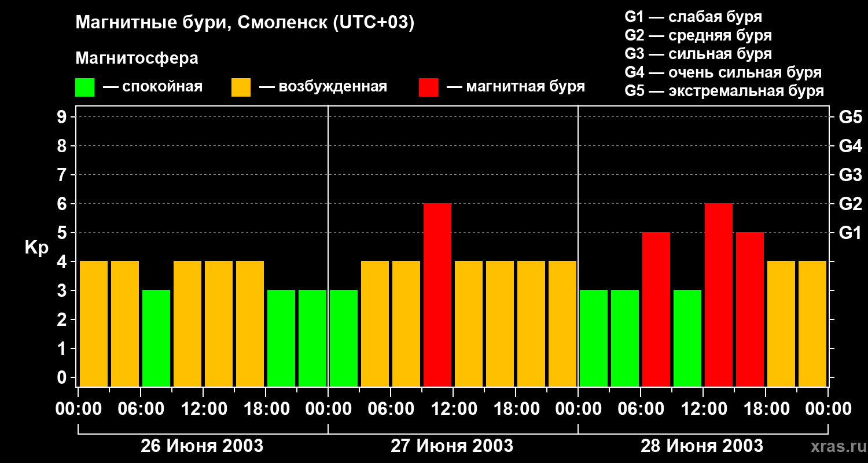Viewport: 868px width, 463px height.
Task: Click the Kp value 5 on left axis
Action: [62, 233]
